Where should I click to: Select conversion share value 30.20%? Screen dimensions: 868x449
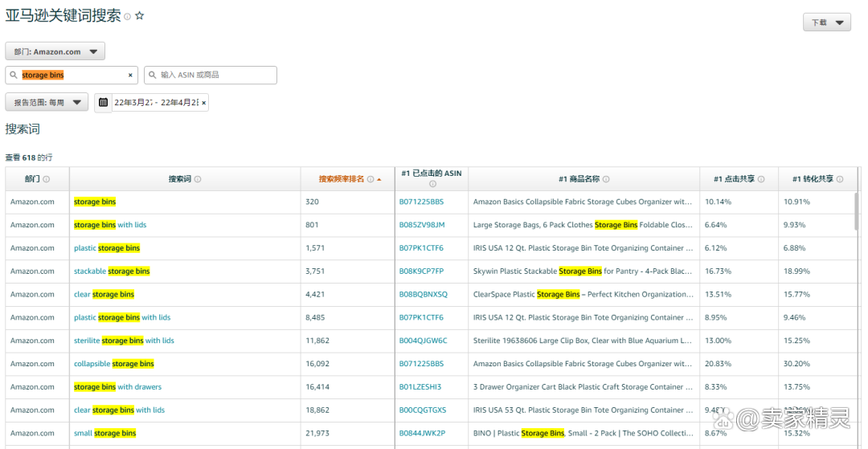pyautogui.click(x=797, y=364)
